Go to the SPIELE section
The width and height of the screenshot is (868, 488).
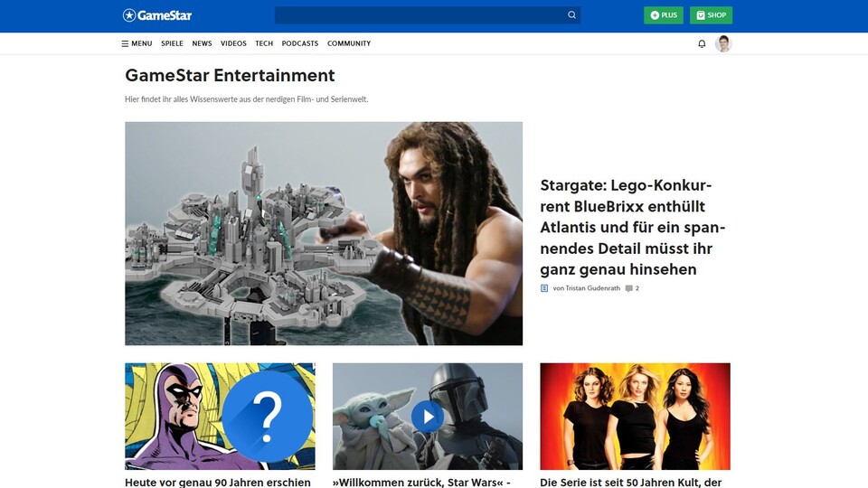point(172,43)
